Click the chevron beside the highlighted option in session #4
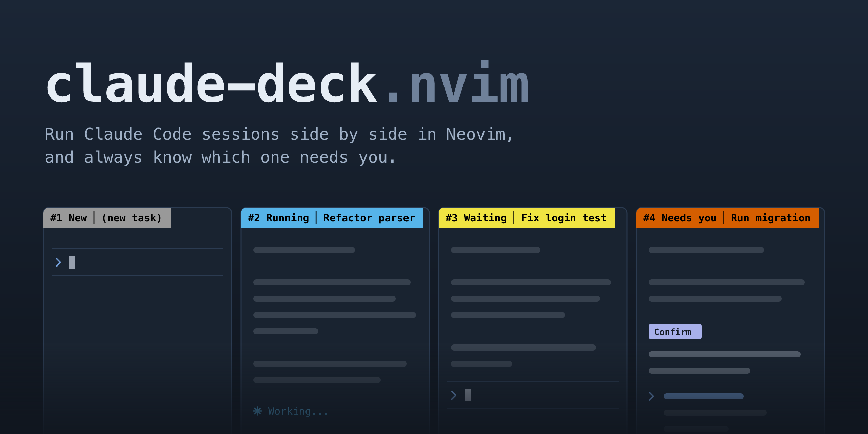The height and width of the screenshot is (434, 868). tap(651, 396)
